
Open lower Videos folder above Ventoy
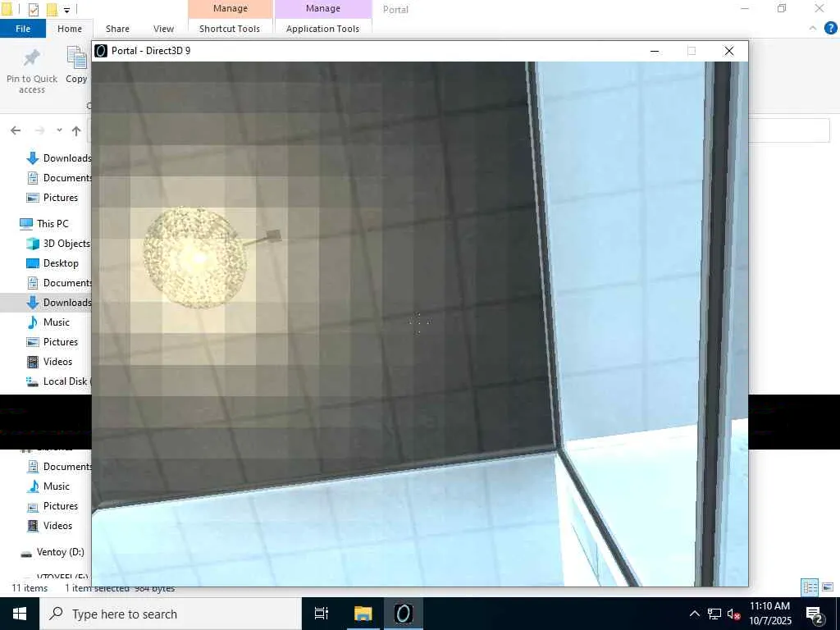pyautogui.click(x=49, y=526)
